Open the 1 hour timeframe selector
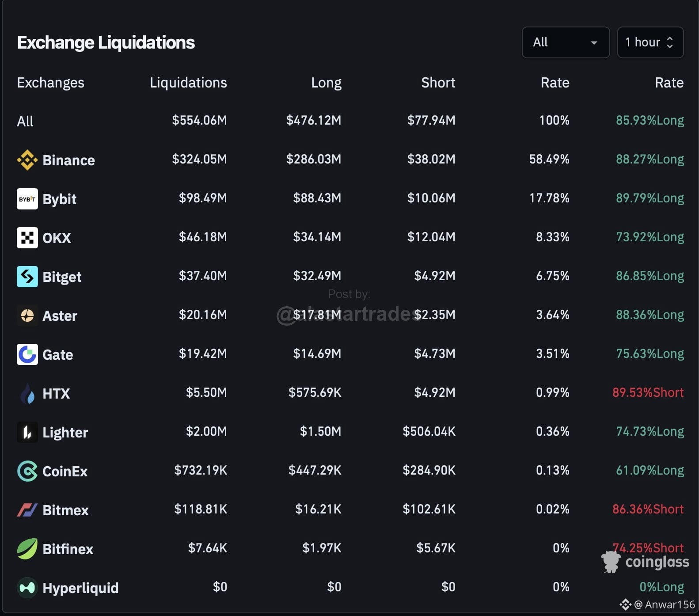699x616 pixels. [x=650, y=42]
